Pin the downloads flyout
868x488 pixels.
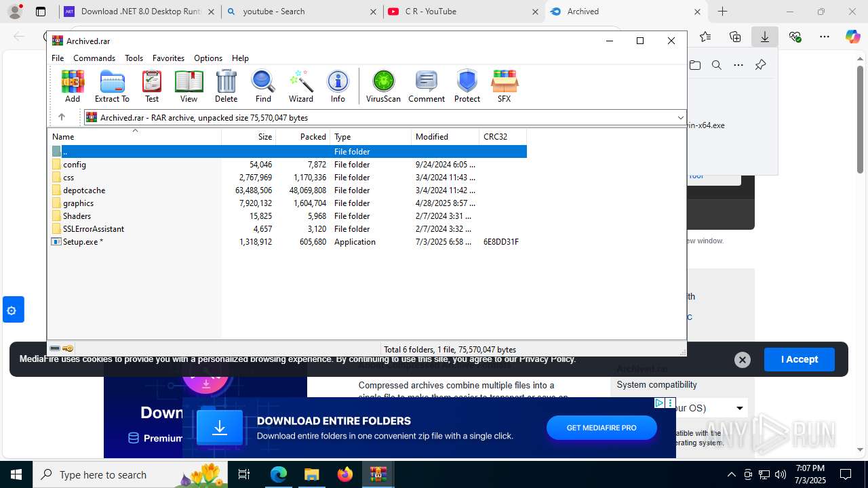(760, 65)
